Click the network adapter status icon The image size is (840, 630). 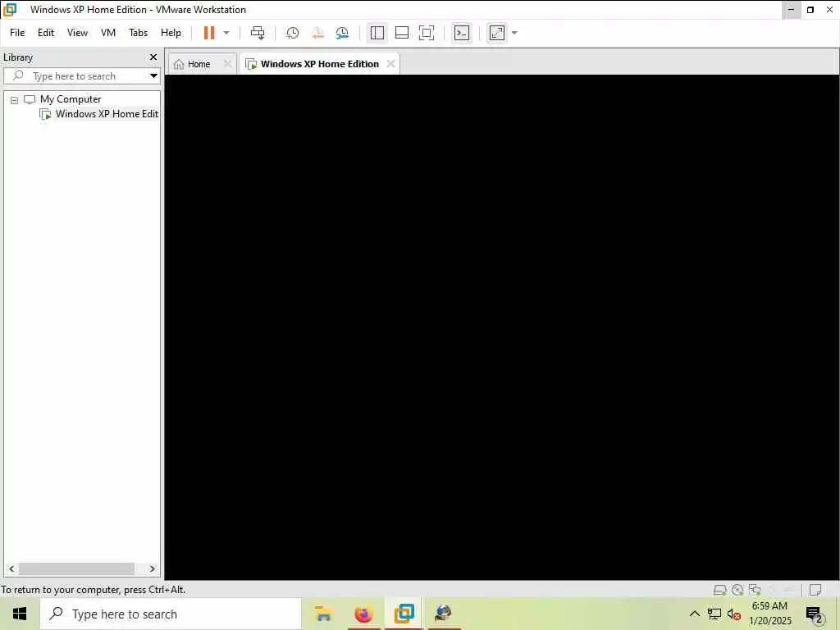[755, 590]
